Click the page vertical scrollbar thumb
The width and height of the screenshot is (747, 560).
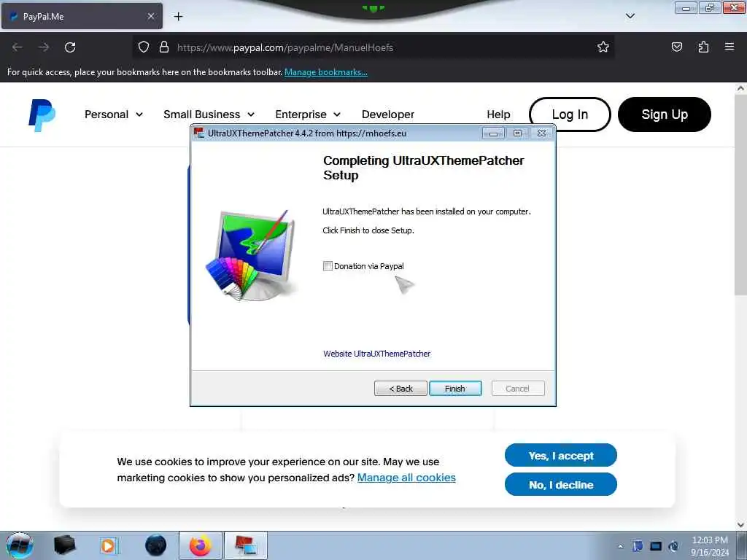[740, 195]
